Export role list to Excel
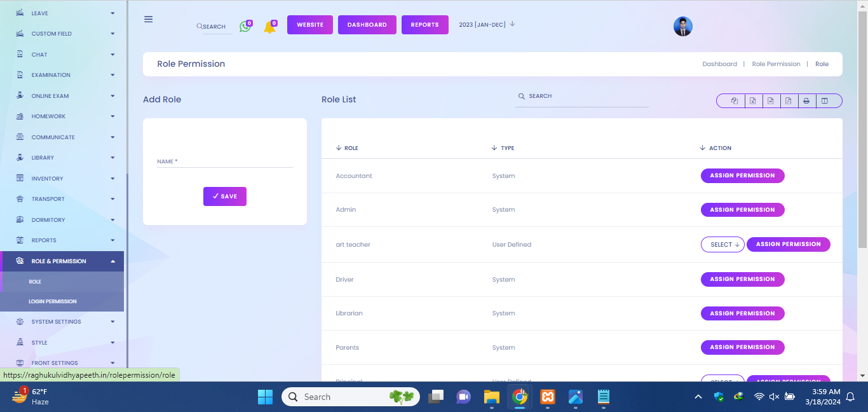 tap(752, 101)
